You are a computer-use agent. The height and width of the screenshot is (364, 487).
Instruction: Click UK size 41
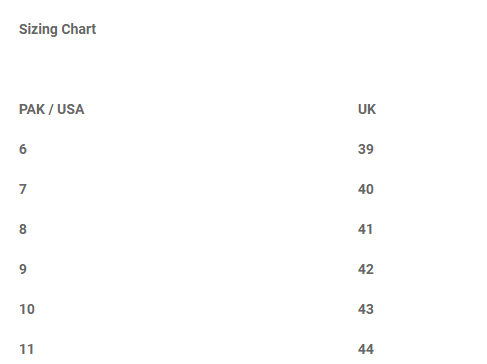pyautogui.click(x=365, y=229)
